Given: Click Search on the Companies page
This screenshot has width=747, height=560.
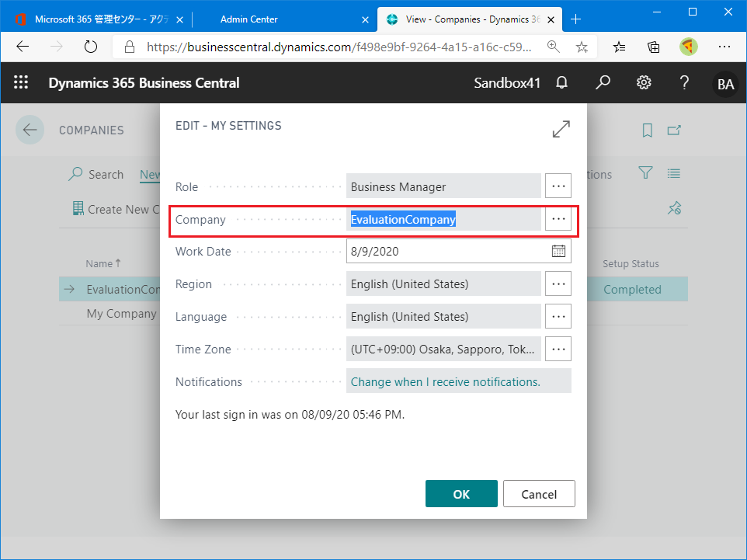Looking at the screenshot, I should [97, 175].
